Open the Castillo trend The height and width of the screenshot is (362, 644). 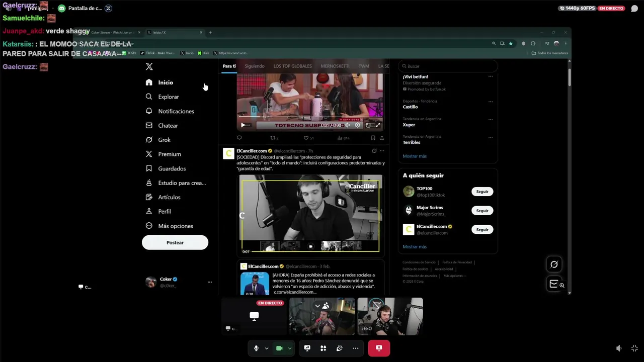[x=411, y=107]
